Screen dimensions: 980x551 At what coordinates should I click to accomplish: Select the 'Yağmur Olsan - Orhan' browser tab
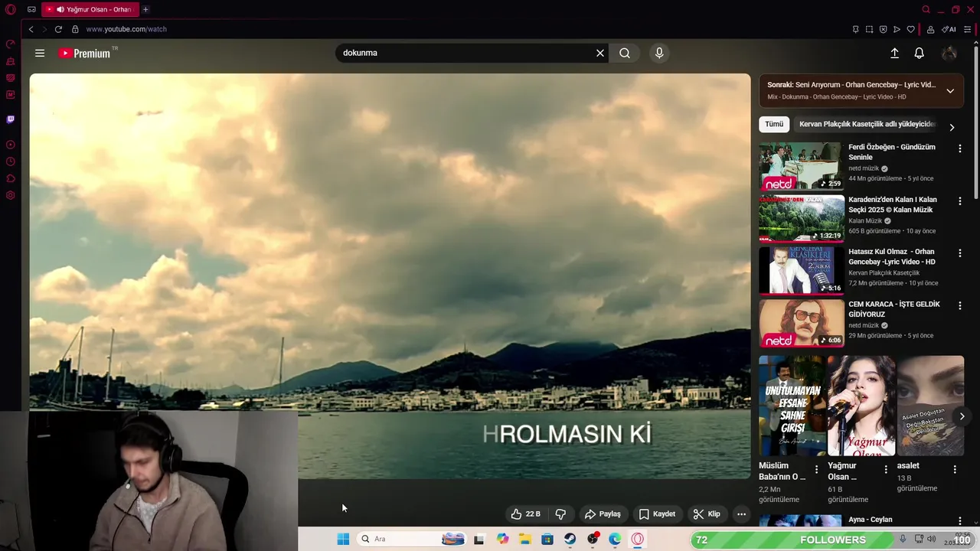[x=90, y=9]
